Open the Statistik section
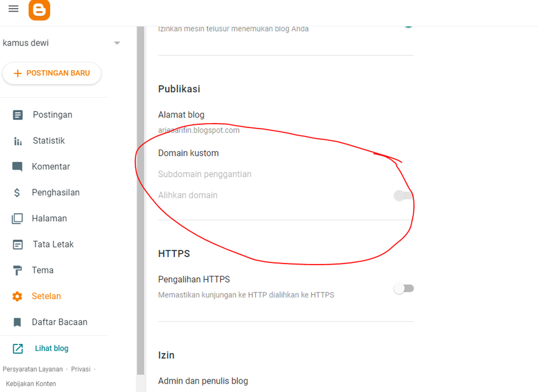The width and height of the screenshot is (538, 392). point(49,140)
